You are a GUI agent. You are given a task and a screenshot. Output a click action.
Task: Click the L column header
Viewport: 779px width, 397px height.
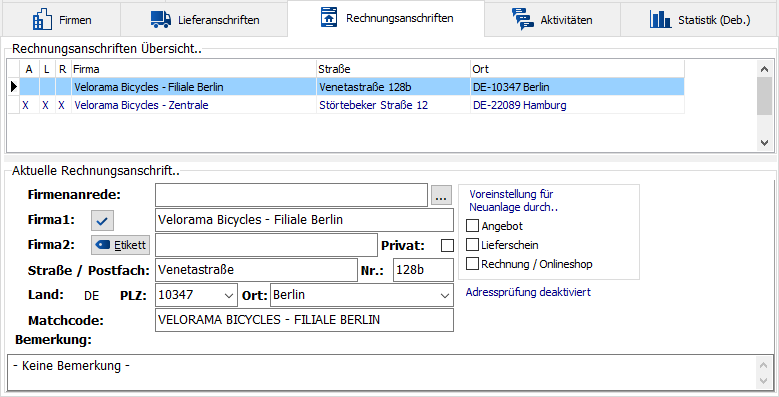pos(47,69)
